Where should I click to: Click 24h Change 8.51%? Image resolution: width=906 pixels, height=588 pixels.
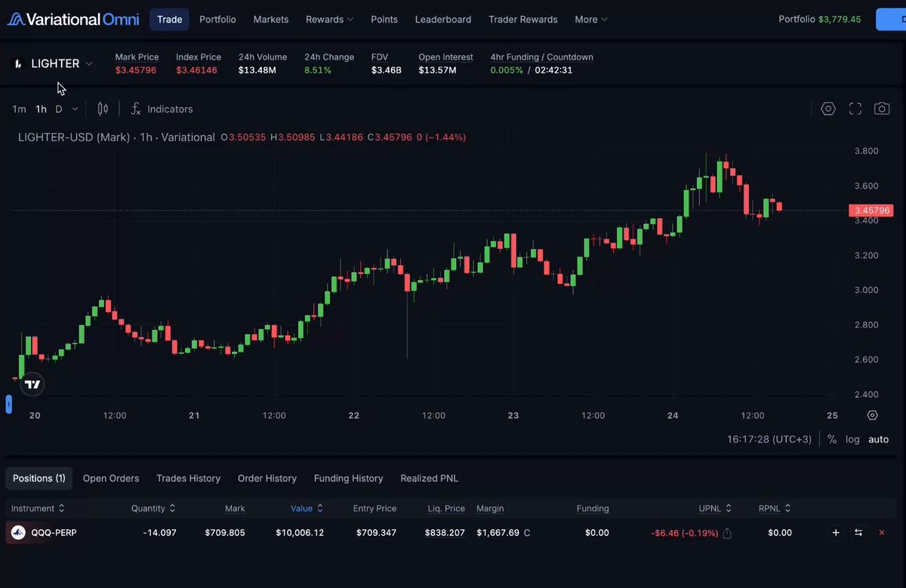[x=318, y=70]
